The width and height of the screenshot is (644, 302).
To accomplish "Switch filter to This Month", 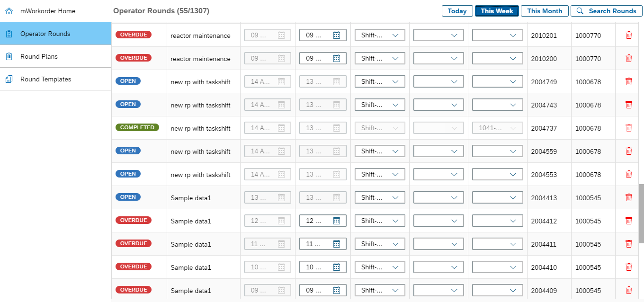I will [x=545, y=11].
